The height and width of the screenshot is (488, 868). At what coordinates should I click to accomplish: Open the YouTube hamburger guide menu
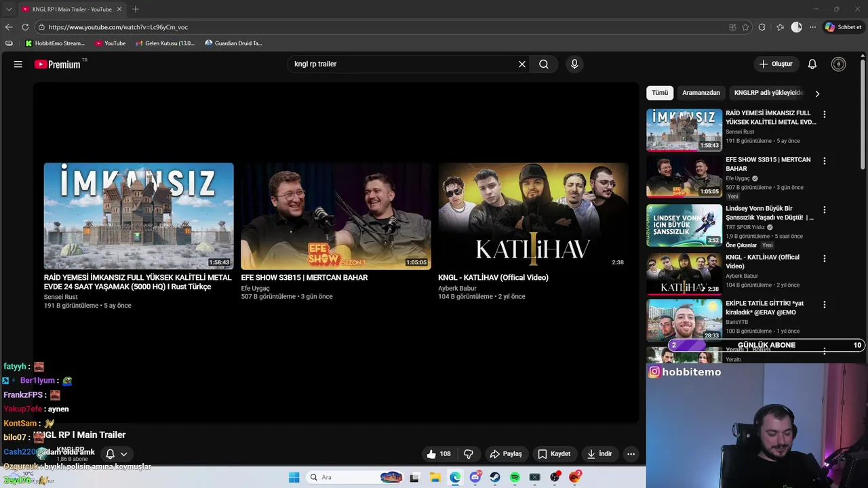point(18,64)
